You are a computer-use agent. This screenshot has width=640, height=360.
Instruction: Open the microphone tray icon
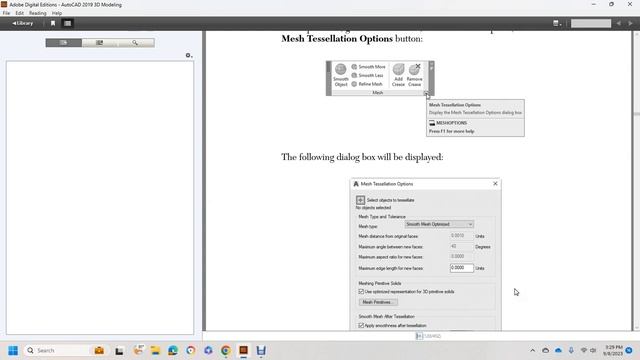point(571,350)
